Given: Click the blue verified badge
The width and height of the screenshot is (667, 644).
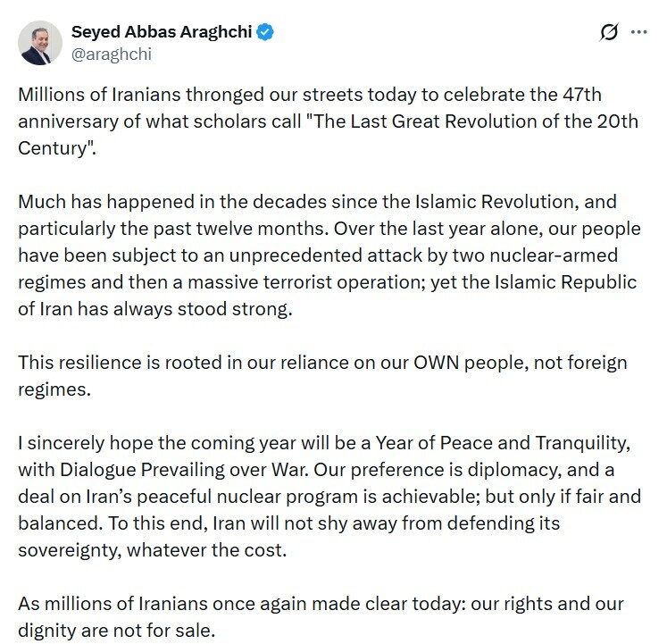Looking at the screenshot, I should [266, 32].
